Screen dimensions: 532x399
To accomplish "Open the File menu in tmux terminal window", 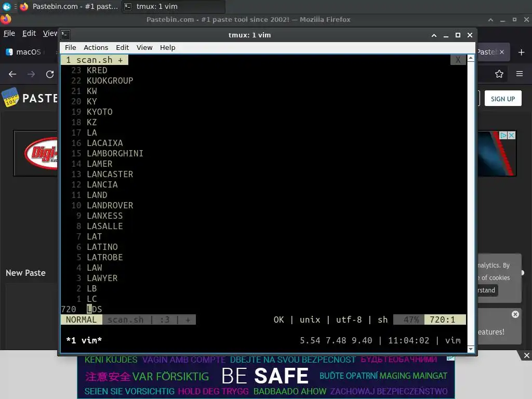I will point(70,47).
